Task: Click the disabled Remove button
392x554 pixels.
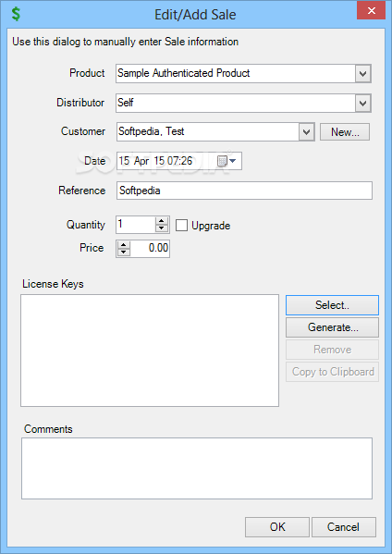Action: 332,350
